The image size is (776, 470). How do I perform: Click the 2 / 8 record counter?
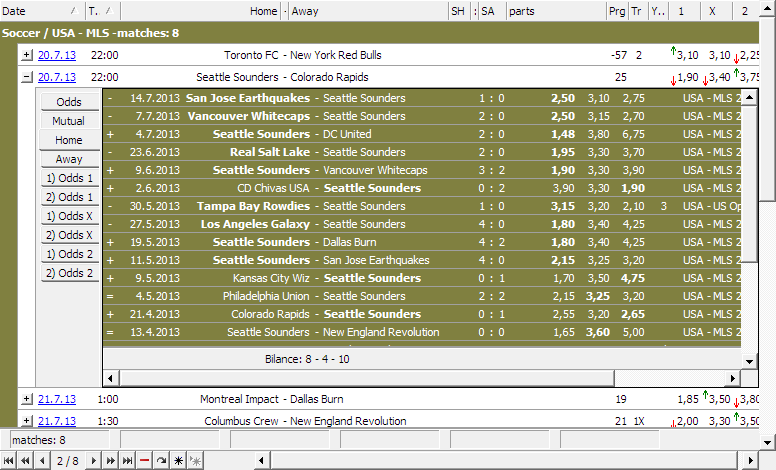coord(68,461)
